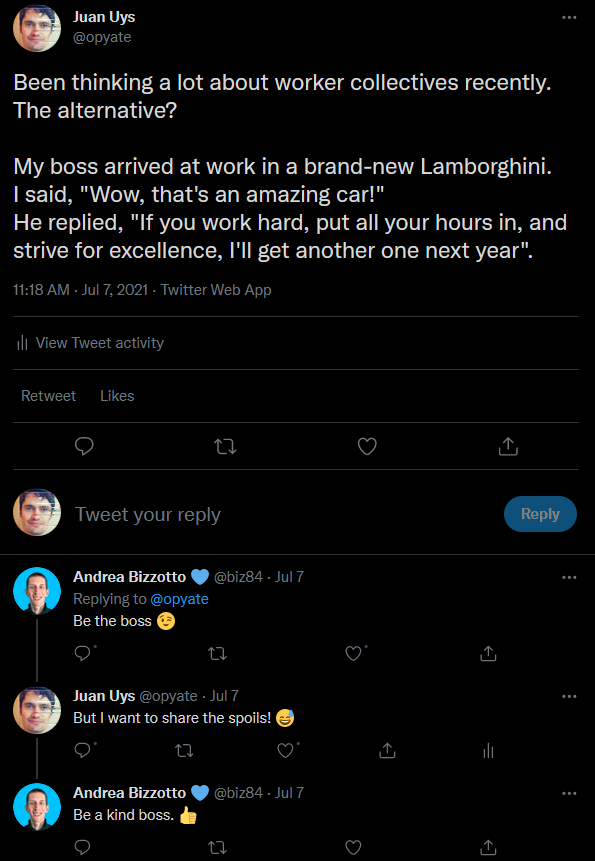Share the 'share the spoils' reply
Viewport: 595px width, 861px height.
coord(388,751)
